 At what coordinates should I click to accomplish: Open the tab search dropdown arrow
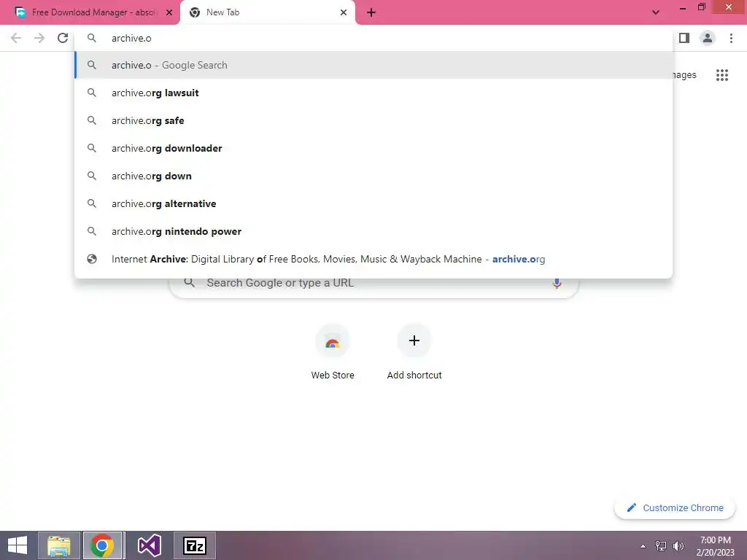(x=656, y=12)
